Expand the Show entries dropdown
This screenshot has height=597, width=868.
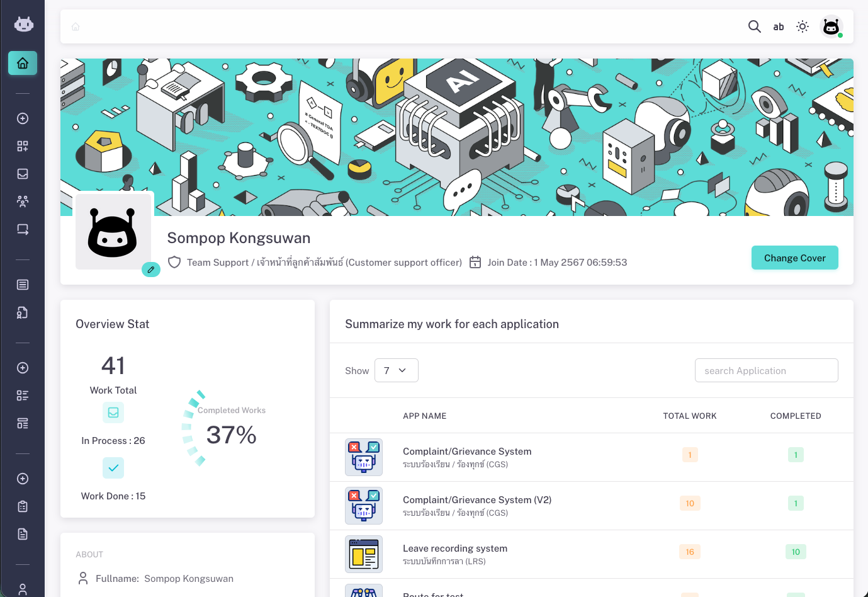pos(396,370)
